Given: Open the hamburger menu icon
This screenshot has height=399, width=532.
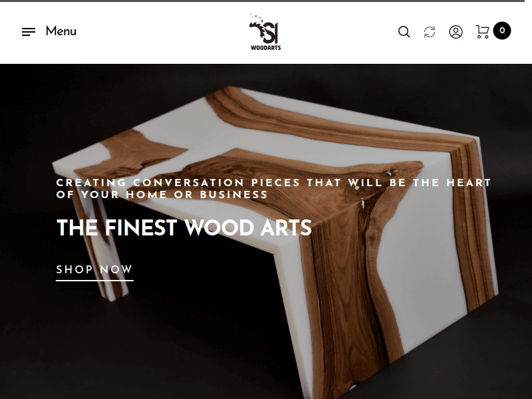Looking at the screenshot, I should click(29, 32).
